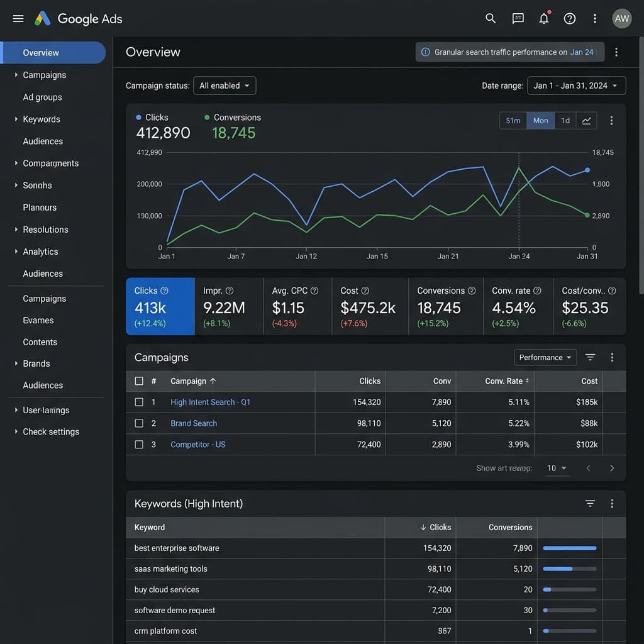644x644 pixels.
Task: Click the feedback message icon in header
Action: coord(518,19)
